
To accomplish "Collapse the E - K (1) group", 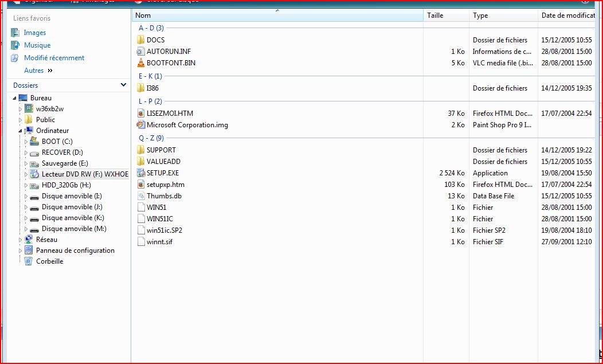I will click(150, 76).
